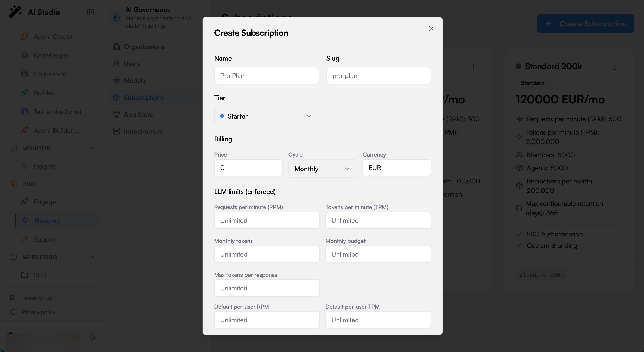Screen dimensions: 644x352
Task: Click the Max tokens per response field
Action: click(x=267, y=288)
